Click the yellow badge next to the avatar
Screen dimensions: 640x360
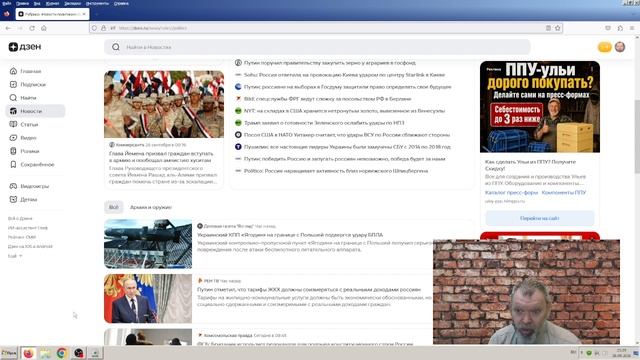pyautogui.click(x=604, y=47)
